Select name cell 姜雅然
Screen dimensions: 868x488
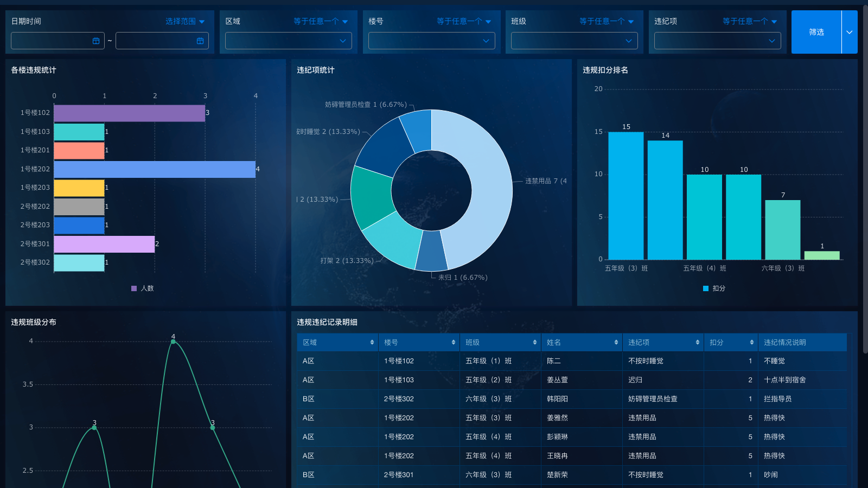pos(558,418)
